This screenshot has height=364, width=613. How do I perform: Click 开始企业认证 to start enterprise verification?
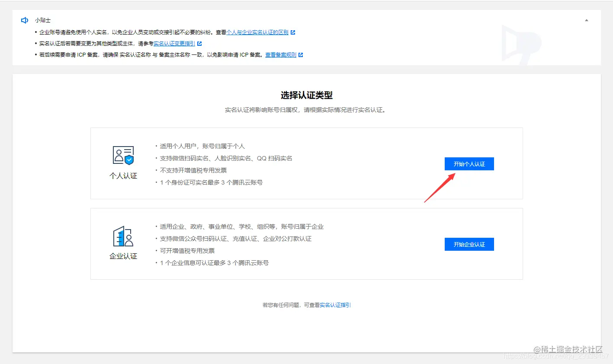469,244
